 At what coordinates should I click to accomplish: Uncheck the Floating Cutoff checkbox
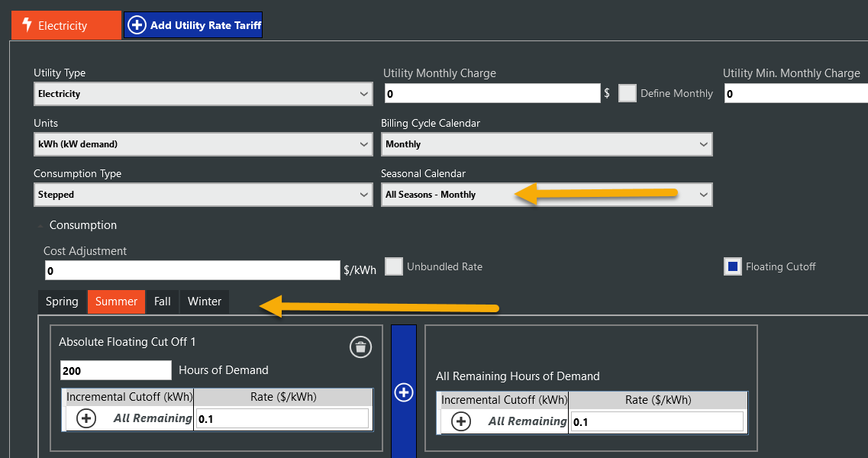(732, 266)
